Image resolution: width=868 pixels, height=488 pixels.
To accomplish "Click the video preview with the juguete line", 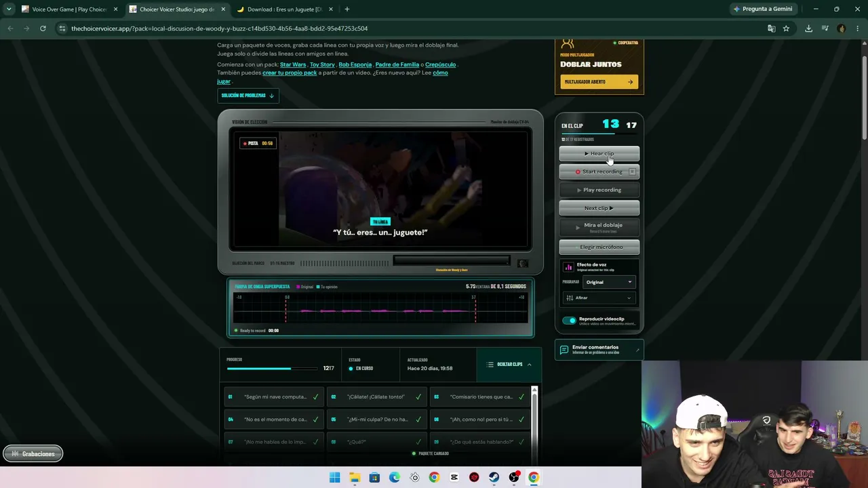I will click(x=380, y=189).
